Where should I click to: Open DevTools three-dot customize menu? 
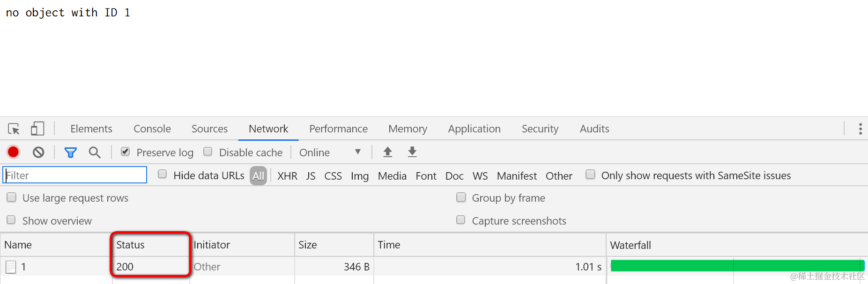pos(860,129)
